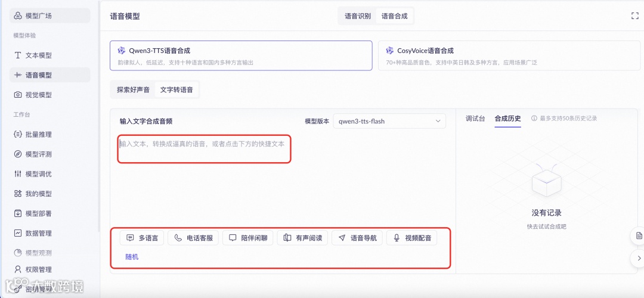Click the CosyVoice logo icon
Image resolution: width=644 pixels, height=298 pixels.
tap(390, 51)
